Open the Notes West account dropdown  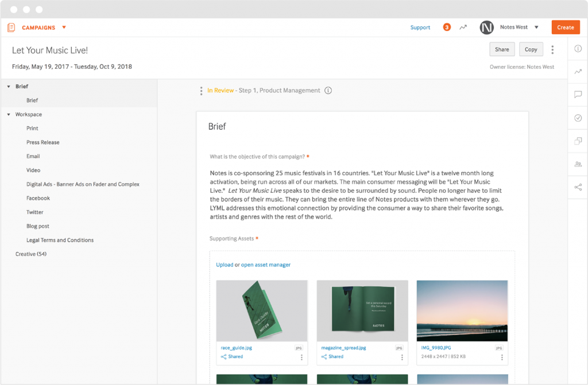(x=536, y=27)
